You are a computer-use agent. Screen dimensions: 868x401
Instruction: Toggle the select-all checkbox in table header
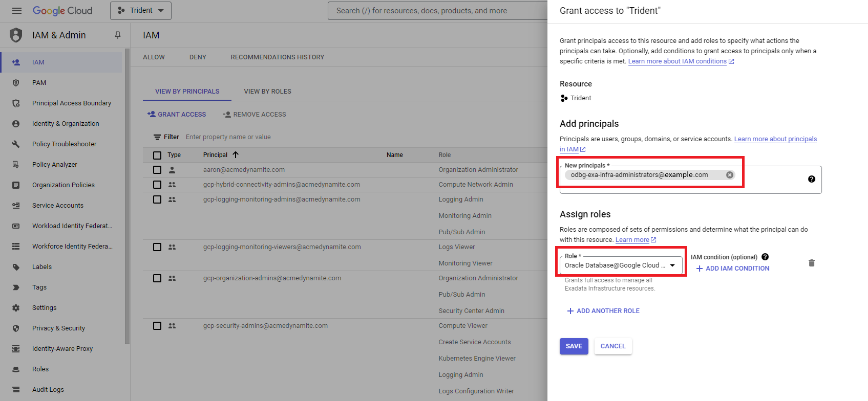(157, 155)
